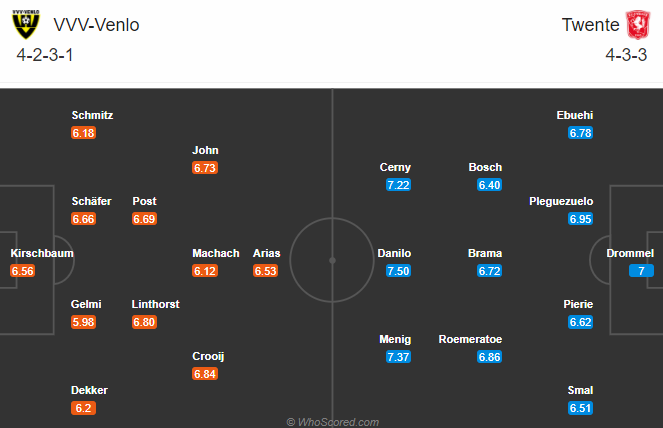Click player name Roemeratoe

point(470,339)
